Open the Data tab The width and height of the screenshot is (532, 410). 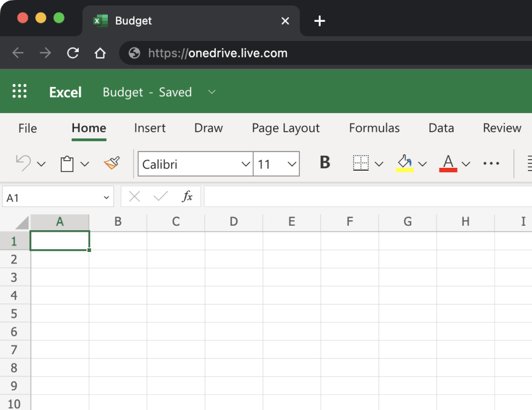click(x=441, y=128)
